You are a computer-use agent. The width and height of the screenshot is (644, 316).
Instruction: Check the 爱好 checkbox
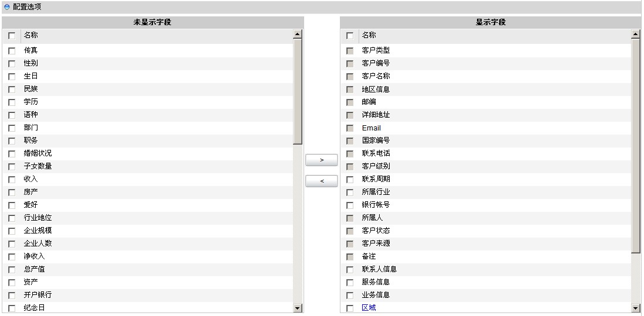pyautogui.click(x=12, y=205)
